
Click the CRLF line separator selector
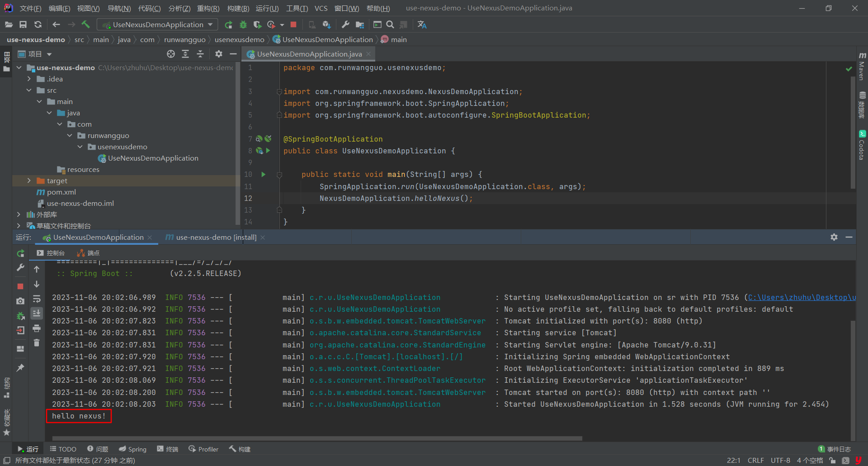[x=756, y=461]
